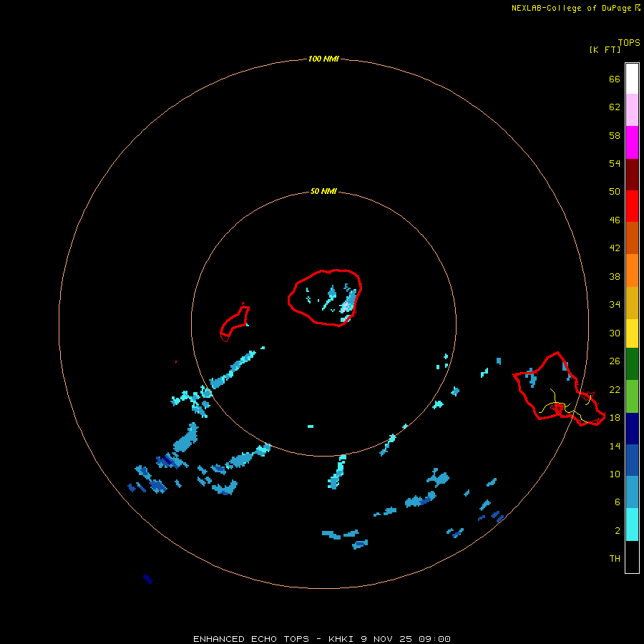Pick the cyan swatch between 2 and 6
This screenshot has height=644, width=644.
coord(632,525)
